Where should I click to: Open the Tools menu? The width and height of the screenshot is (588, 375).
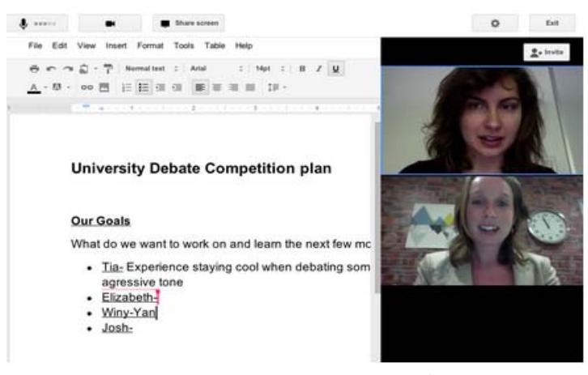pyautogui.click(x=184, y=45)
